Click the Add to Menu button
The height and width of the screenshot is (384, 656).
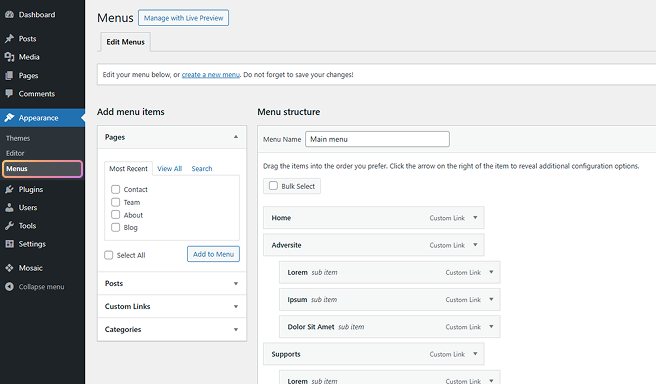[x=213, y=254]
